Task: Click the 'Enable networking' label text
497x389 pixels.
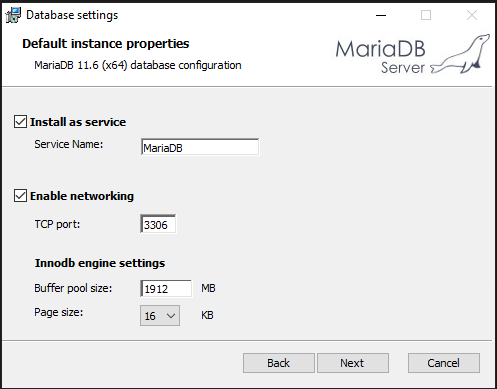Action: click(82, 196)
